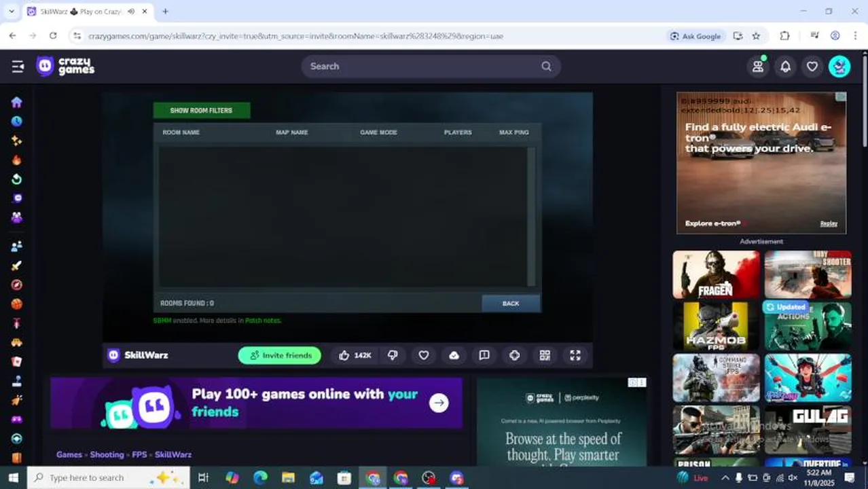Sort by MAX PING column header
The image size is (868, 489).
(514, 132)
